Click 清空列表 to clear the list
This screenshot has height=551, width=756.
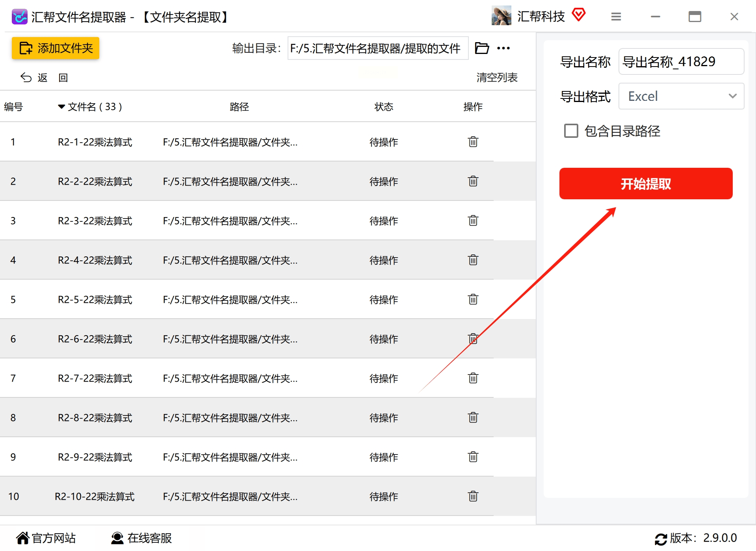(x=497, y=77)
